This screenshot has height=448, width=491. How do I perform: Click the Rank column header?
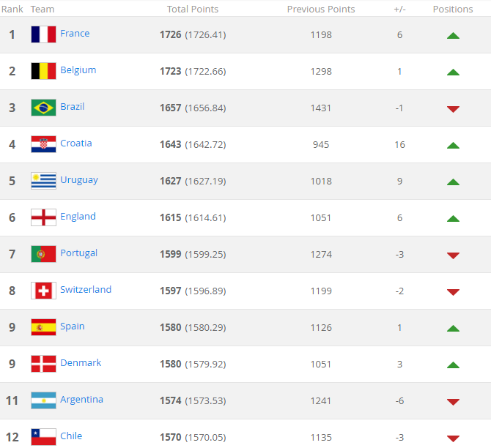pos(12,9)
